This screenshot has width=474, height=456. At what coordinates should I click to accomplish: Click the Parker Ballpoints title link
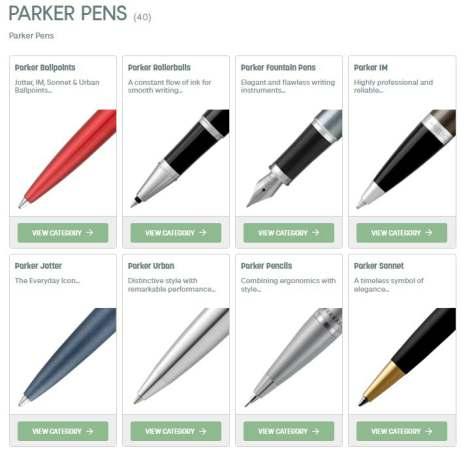(45, 68)
